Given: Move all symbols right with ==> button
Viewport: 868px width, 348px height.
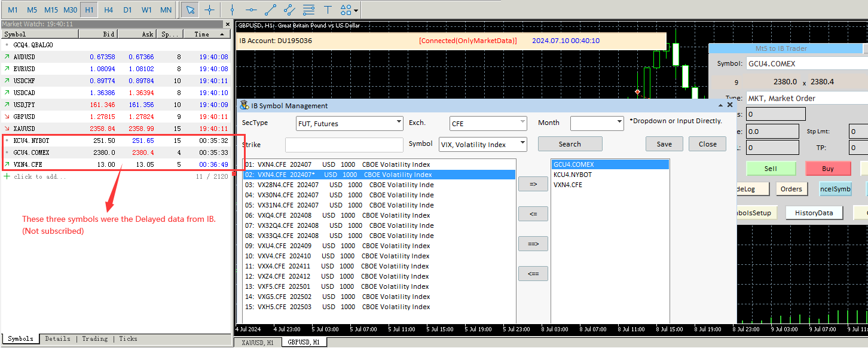Looking at the screenshot, I should coord(533,244).
